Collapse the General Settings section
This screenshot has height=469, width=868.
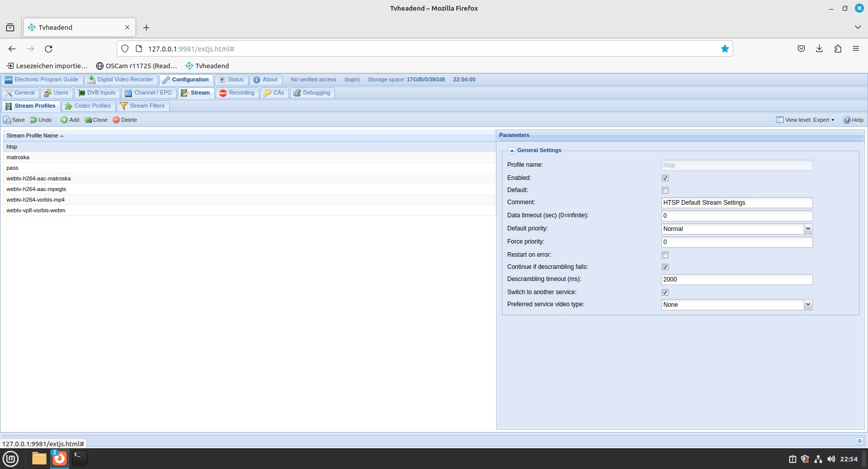click(512, 151)
